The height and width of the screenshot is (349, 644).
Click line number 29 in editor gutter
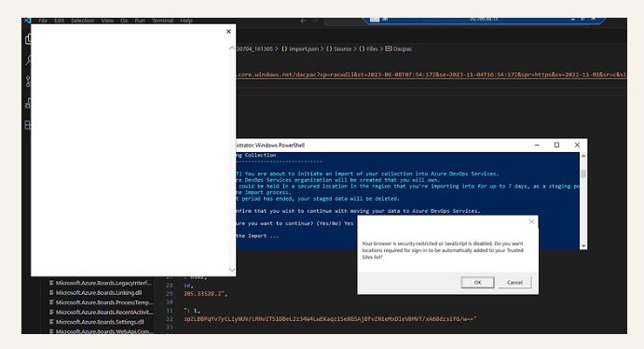[170, 294]
